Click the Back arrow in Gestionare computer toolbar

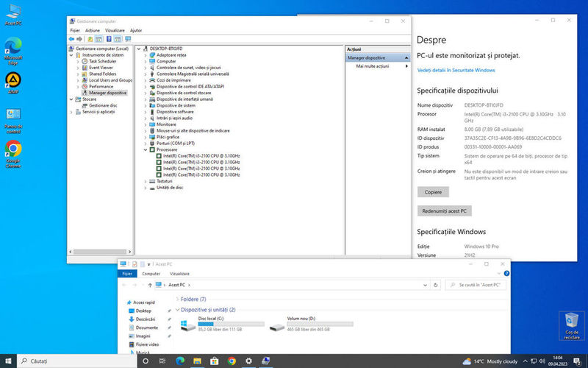(71, 39)
